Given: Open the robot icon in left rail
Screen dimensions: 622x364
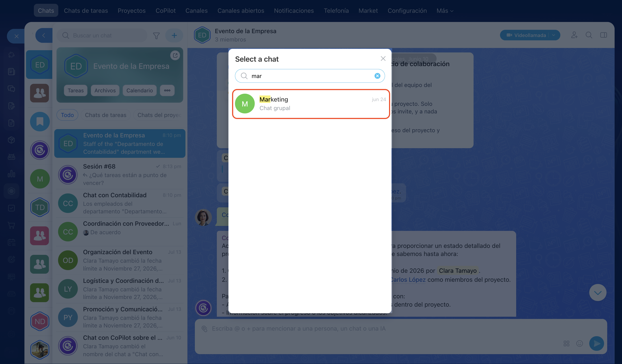Looking at the screenshot, I should coord(11,157).
